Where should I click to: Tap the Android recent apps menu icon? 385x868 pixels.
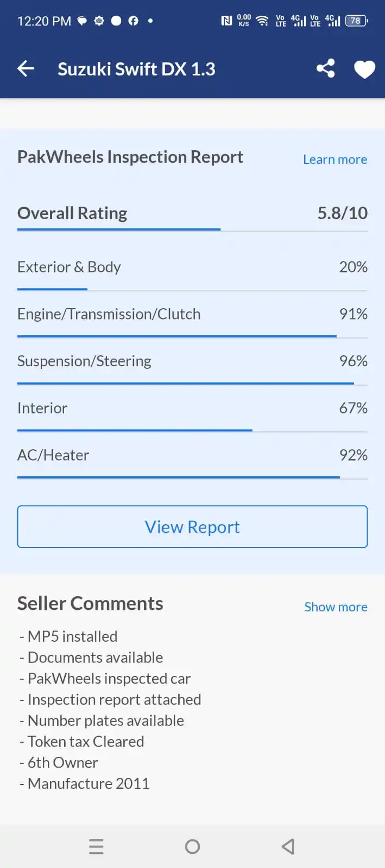96,846
